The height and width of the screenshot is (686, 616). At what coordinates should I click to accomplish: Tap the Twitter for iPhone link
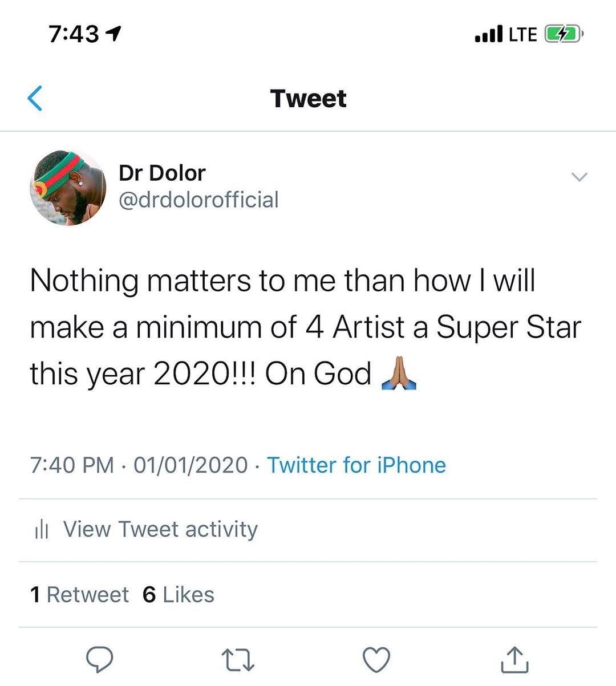(x=356, y=465)
